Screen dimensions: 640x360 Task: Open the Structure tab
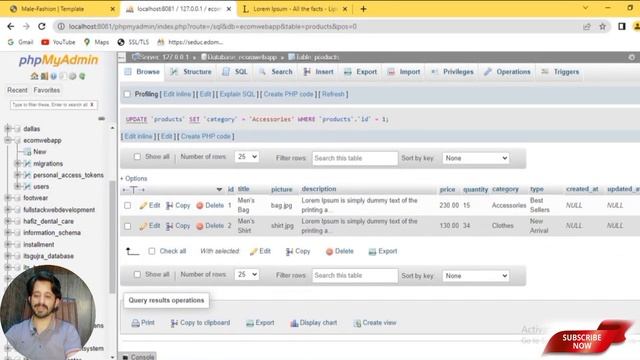tap(191, 72)
